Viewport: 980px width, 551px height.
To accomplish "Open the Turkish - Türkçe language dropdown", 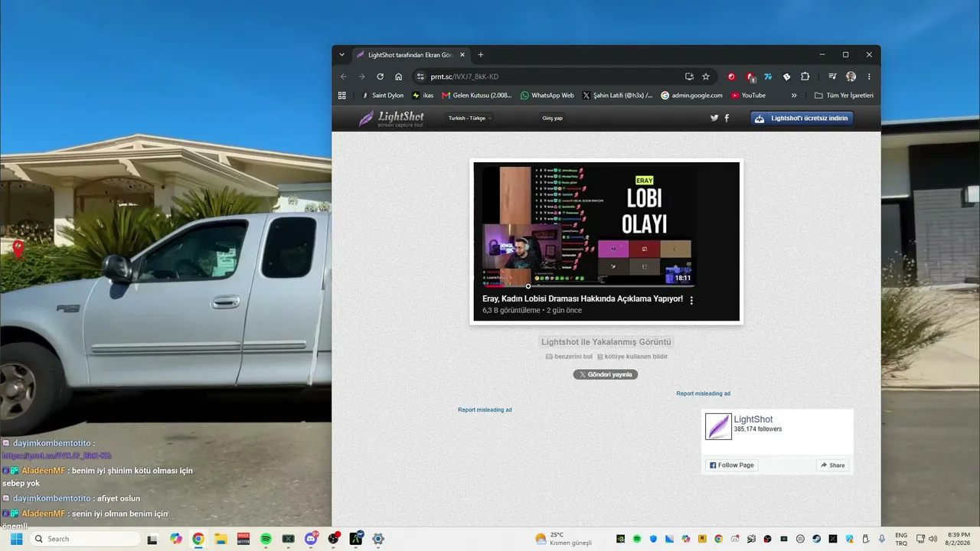I will click(x=470, y=119).
